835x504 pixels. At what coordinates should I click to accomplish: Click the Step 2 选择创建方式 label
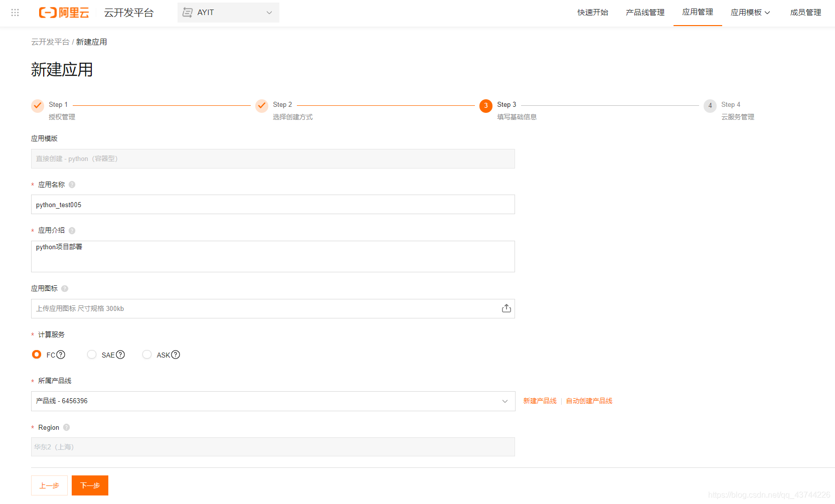293,117
